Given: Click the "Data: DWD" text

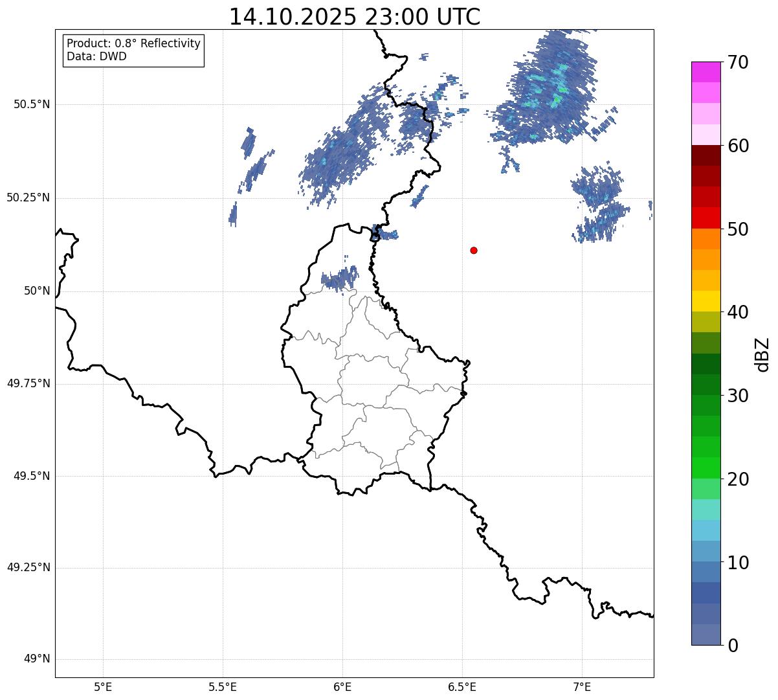Looking at the screenshot, I should coord(97,56).
